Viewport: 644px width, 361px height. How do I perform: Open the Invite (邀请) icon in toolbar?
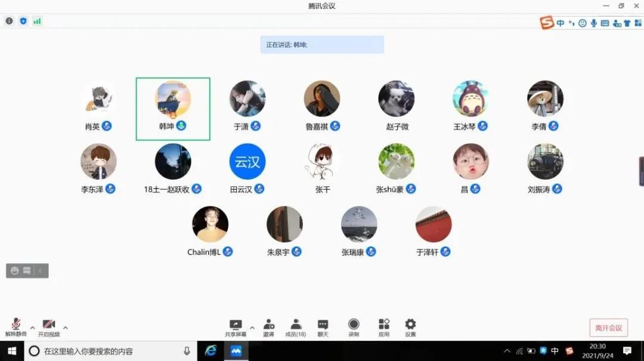click(268, 325)
